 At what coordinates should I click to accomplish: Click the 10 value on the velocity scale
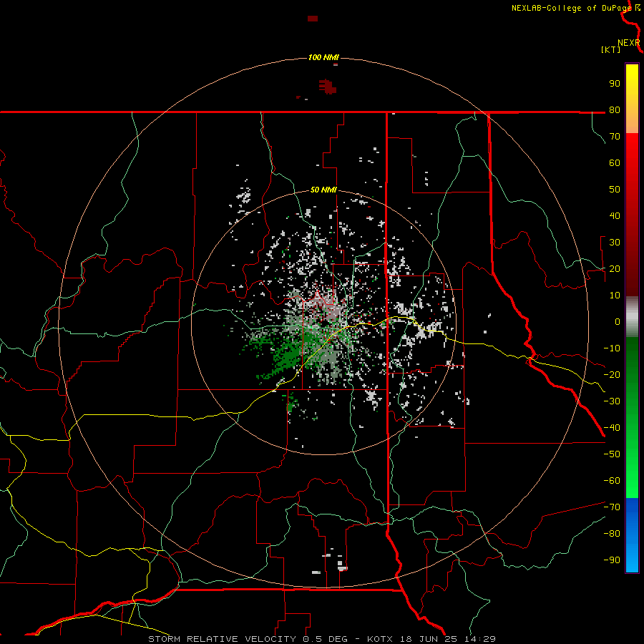pyautogui.click(x=615, y=296)
